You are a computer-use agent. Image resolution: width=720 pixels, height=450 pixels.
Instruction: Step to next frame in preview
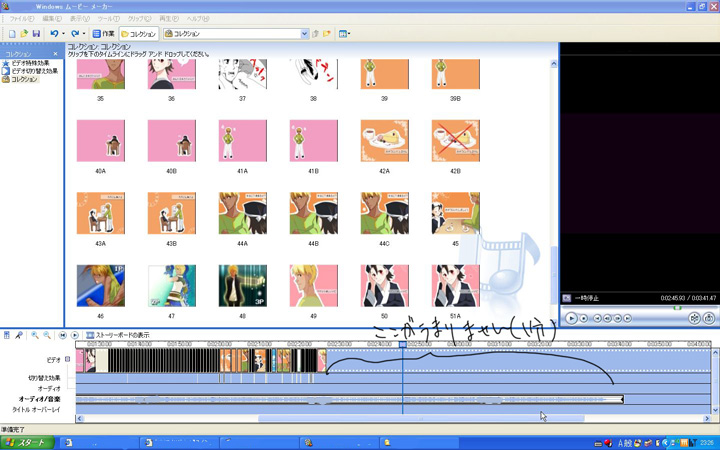click(617, 318)
